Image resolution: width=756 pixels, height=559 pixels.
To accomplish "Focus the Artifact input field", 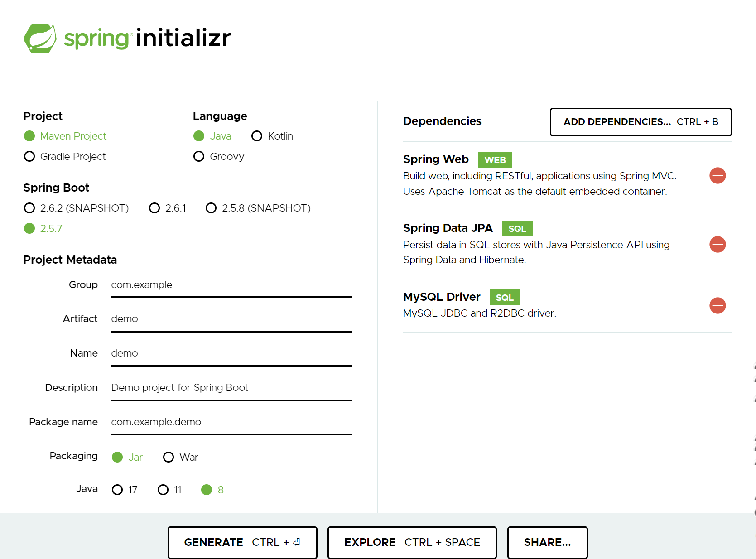I will click(231, 320).
